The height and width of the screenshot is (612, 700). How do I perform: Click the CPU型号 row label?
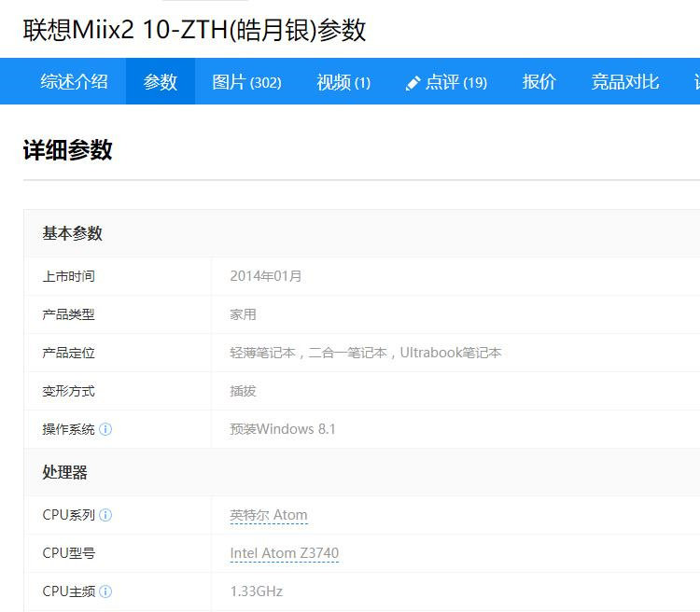click(69, 553)
